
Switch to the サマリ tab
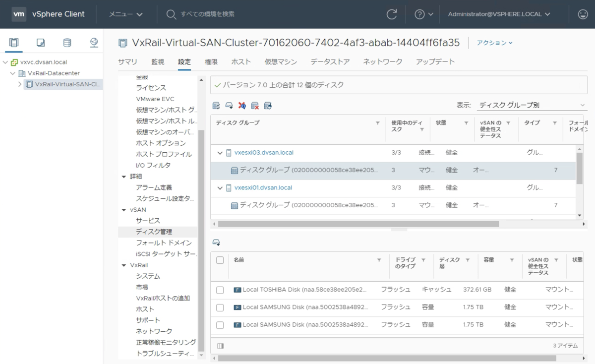(x=128, y=62)
